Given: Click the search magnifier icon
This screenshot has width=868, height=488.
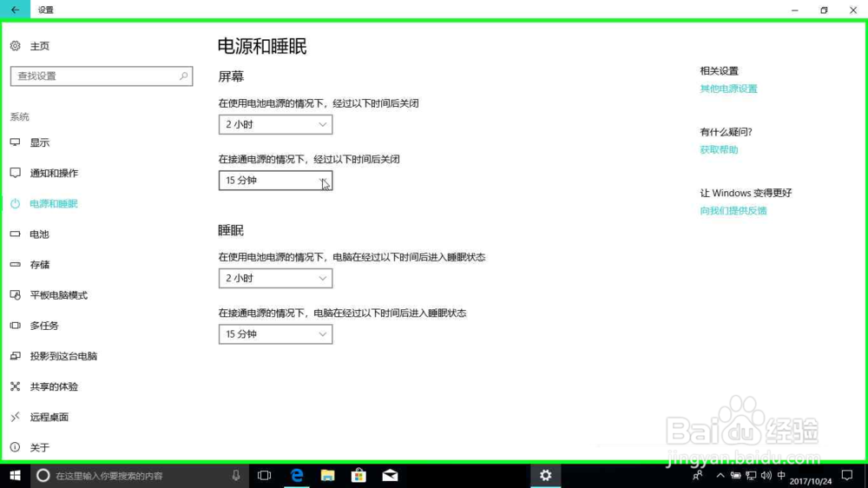Looking at the screenshot, I should (183, 76).
